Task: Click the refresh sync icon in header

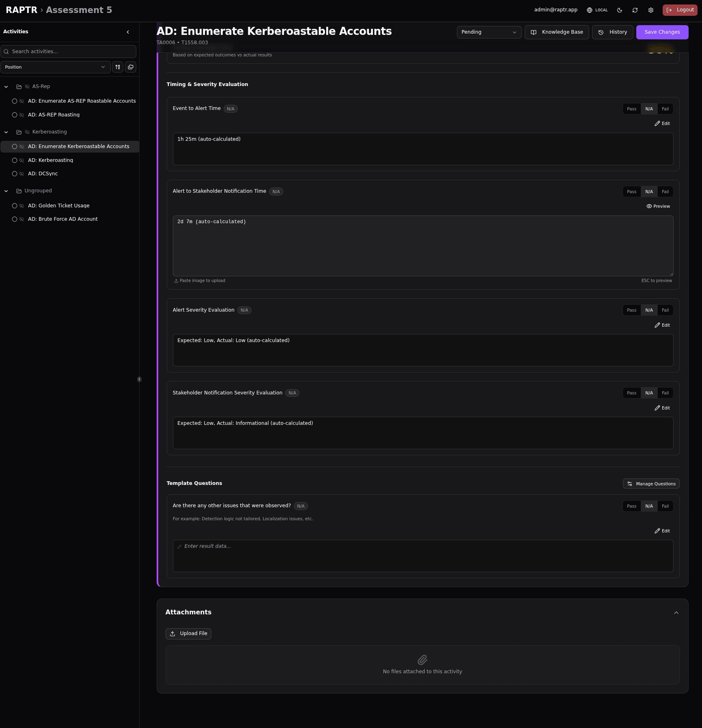Action: 635,10
